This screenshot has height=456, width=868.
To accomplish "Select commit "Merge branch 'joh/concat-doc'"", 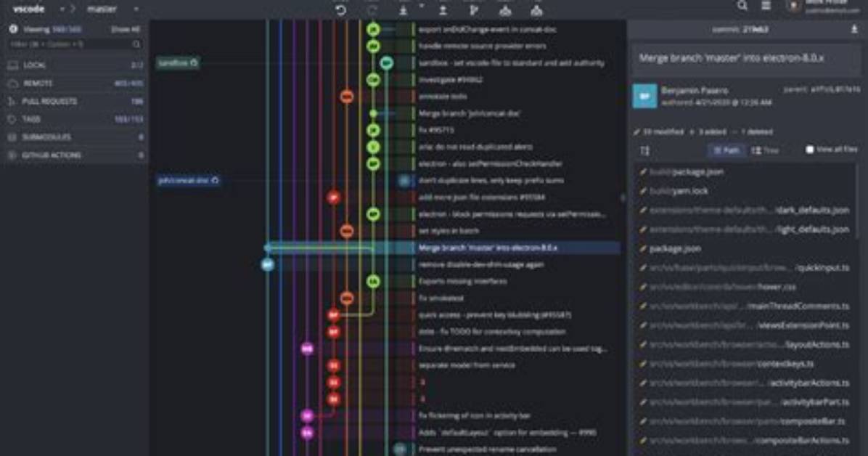I will coord(470,113).
